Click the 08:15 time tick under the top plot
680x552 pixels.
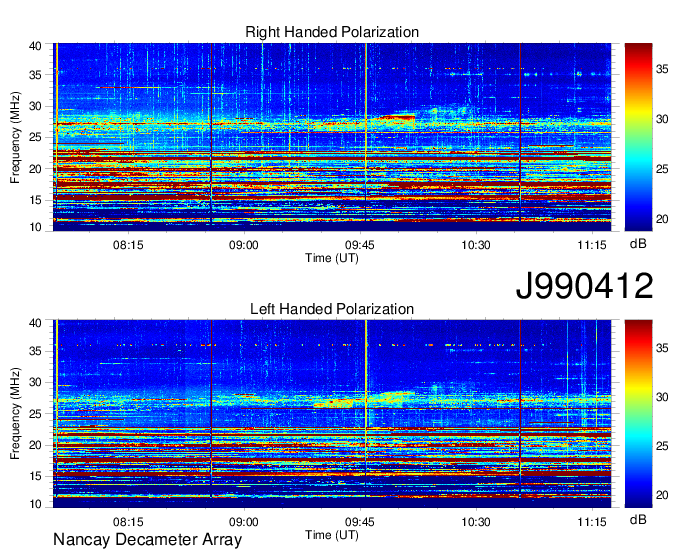(x=128, y=245)
